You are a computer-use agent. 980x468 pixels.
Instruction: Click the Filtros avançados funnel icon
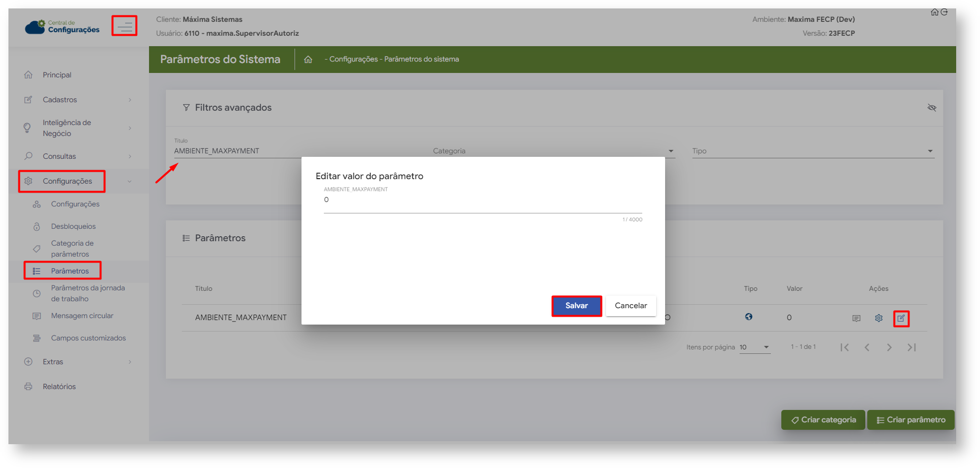pyautogui.click(x=186, y=108)
